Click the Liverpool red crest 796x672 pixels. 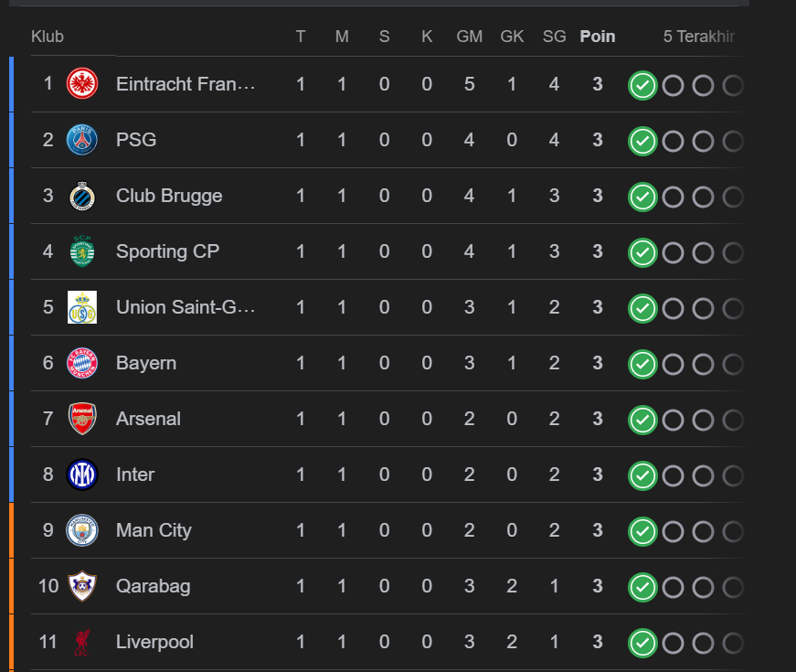coord(82,642)
